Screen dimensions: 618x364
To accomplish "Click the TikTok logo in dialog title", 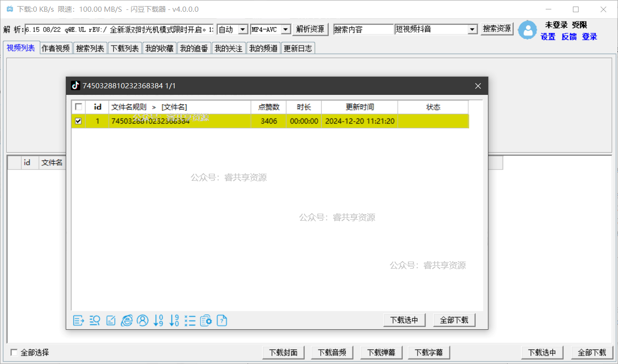I will pos(75,85).
